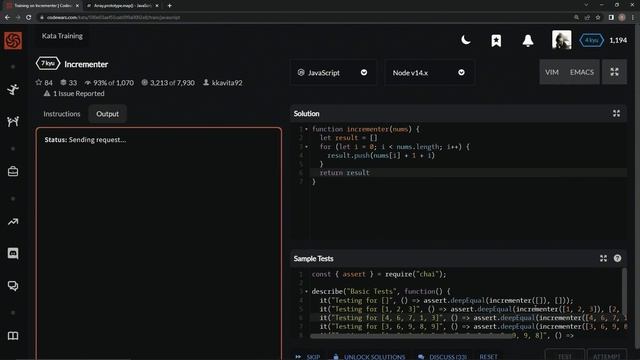Open the Node v14.x version dropdown
This screenshot has width=640, height=360.
click(429, 73)
